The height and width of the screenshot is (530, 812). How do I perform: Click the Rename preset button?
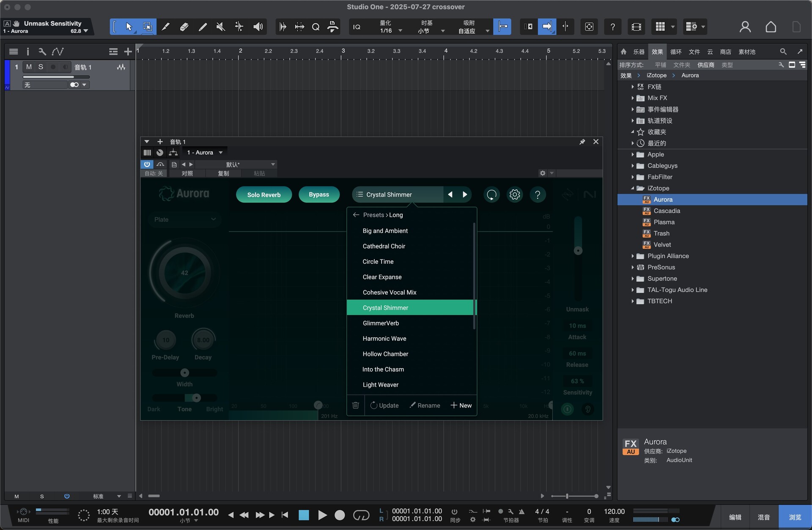pos(425,405)
